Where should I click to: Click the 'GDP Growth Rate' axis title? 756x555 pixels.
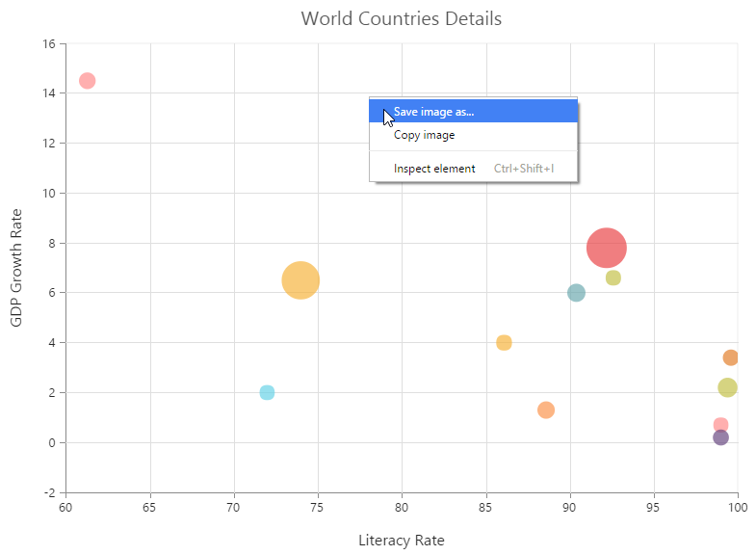pos(16,267)
